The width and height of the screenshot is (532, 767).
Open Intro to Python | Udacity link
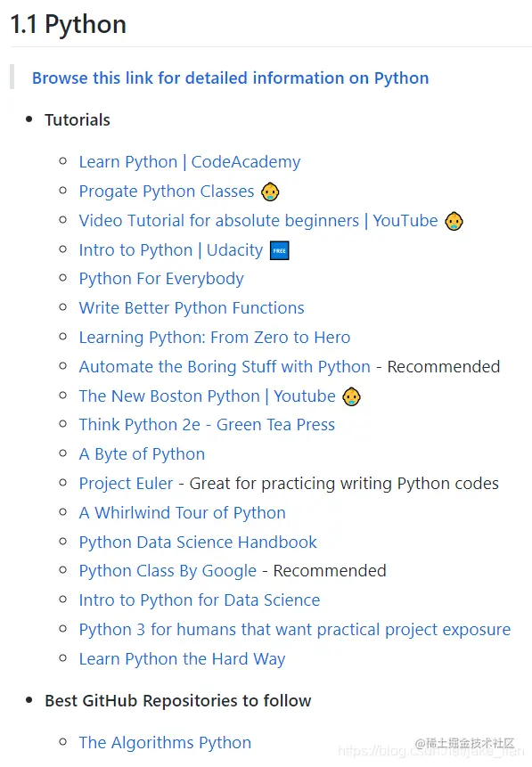171,250
